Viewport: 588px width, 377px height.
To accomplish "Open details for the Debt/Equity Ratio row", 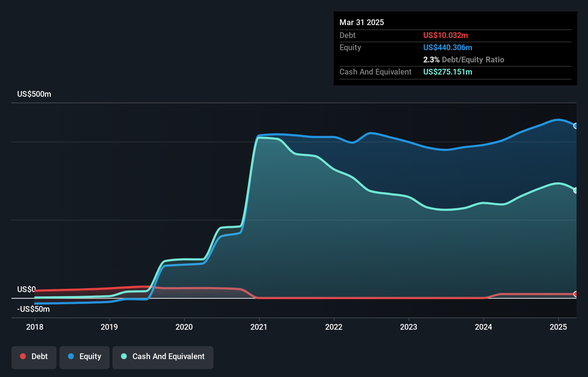I will click(x=464, y=59).
